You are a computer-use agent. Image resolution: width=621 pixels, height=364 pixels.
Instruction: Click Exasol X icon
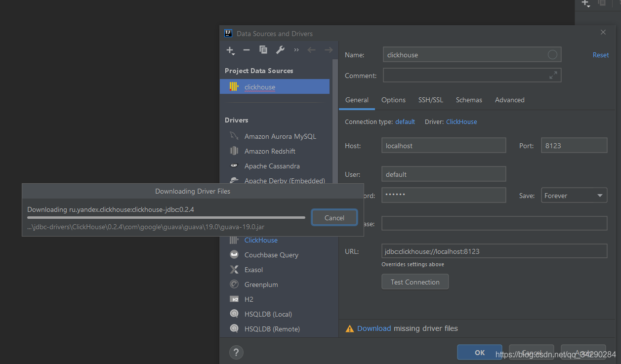pyautogui.click(x=234, y=270)
